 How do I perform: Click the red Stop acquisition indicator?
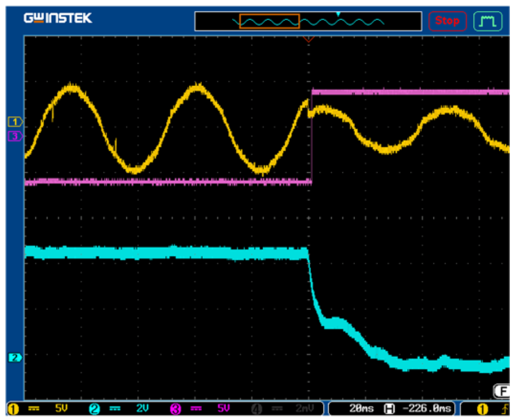click(x=447, y=21)
